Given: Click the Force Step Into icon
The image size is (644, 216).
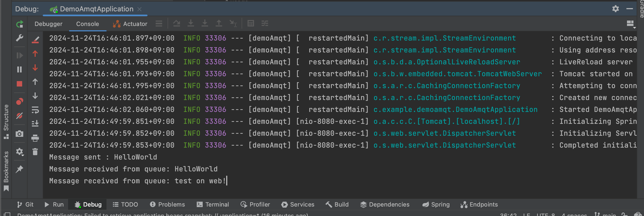Looking at the screenshot, I should pos(205,24).
